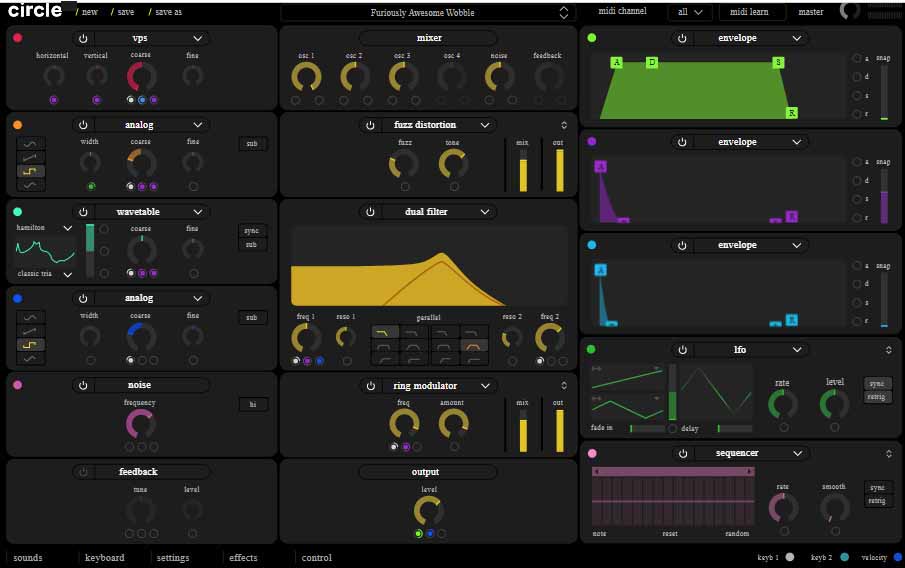
Task: Click the green envelope modulation source dot
Action: [592, 38]
